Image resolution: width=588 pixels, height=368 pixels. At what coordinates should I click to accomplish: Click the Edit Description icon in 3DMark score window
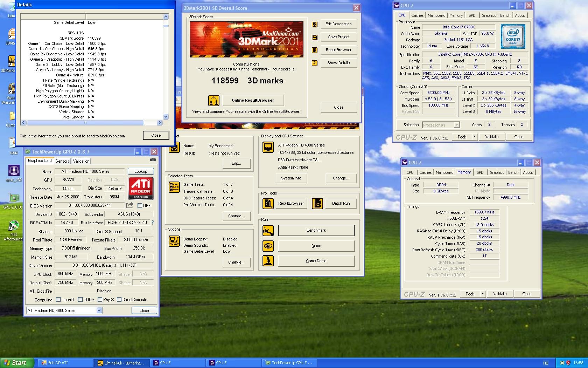pos(315,24)
